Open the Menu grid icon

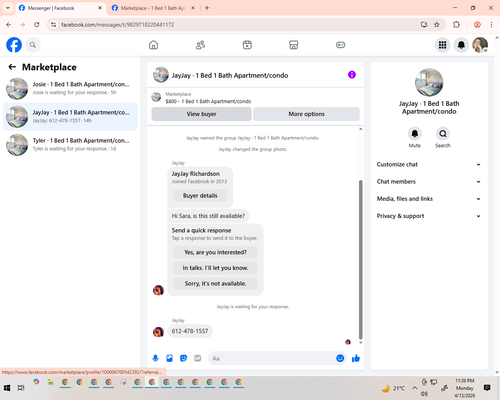coord(442,45)
